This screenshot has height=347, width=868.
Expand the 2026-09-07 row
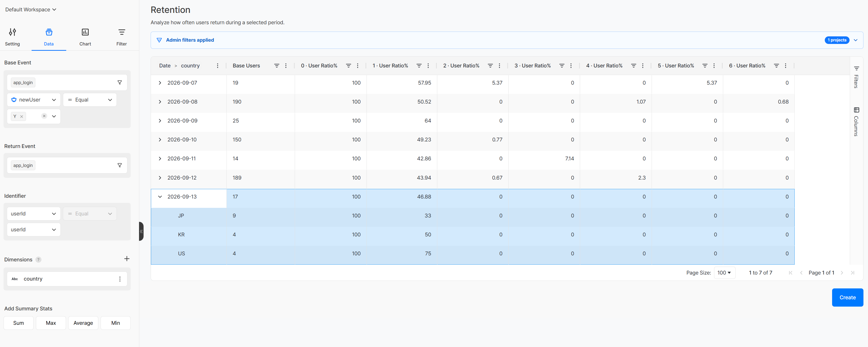point(160,83)
